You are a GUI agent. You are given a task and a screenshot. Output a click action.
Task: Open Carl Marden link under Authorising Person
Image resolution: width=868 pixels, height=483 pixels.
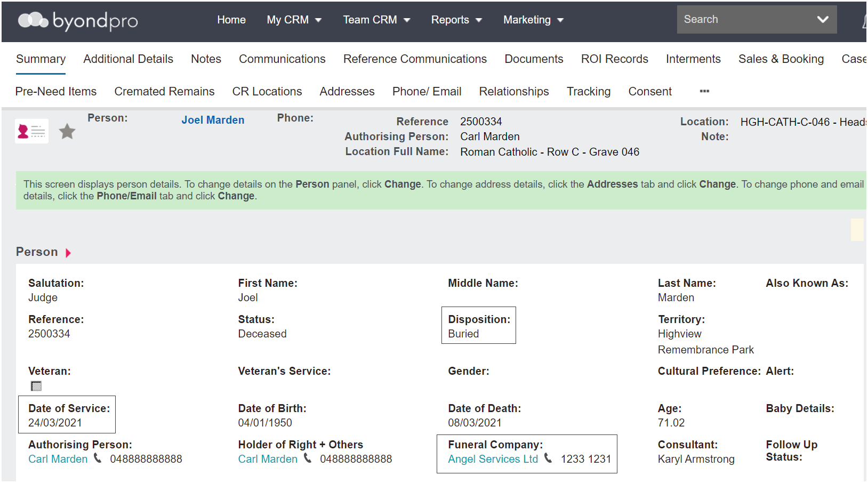click(58, 459)
